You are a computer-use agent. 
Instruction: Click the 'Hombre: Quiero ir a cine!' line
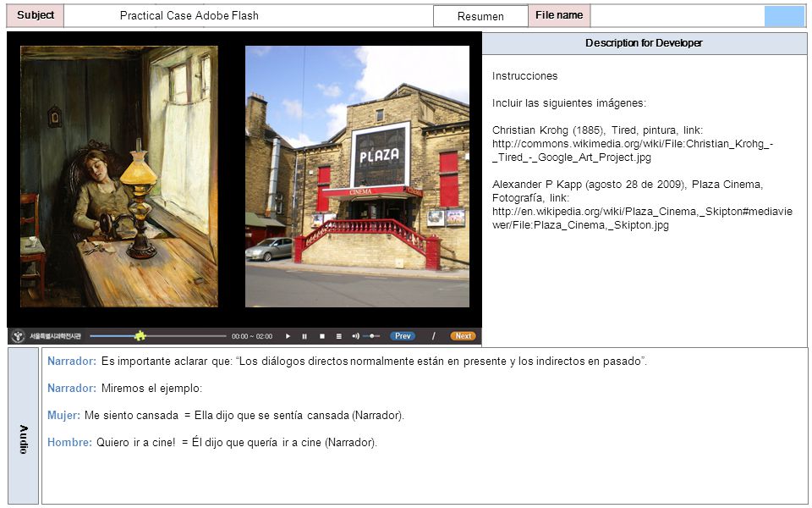(x=212, y=442)
